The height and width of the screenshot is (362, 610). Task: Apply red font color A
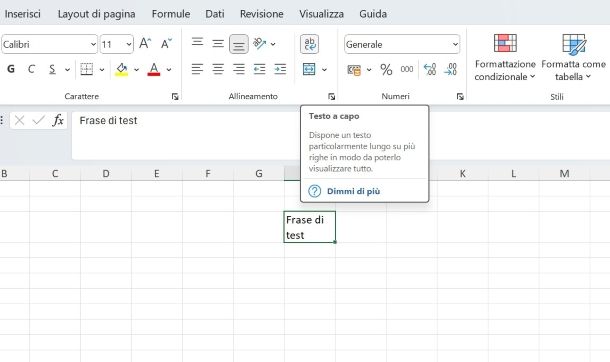tap(154, 69)
